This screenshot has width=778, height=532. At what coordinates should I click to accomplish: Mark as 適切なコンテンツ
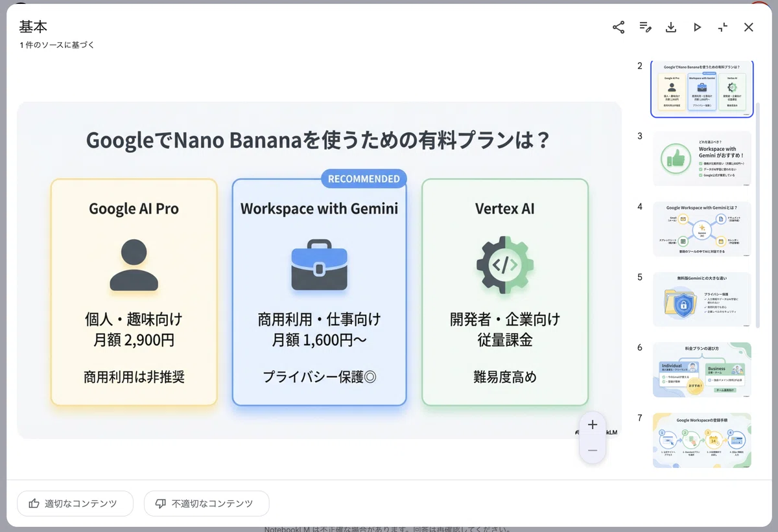(x=75, y=503)
